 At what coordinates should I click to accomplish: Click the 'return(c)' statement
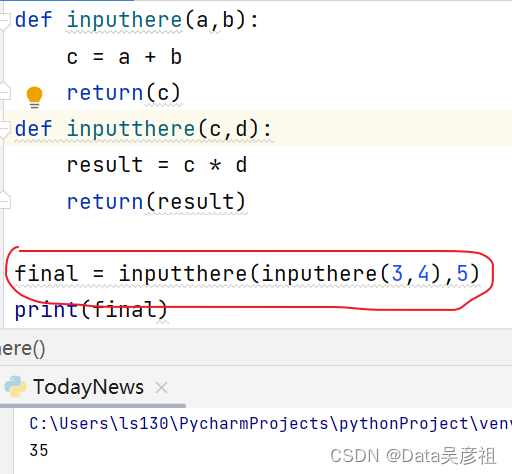click(x=124, y=93)
